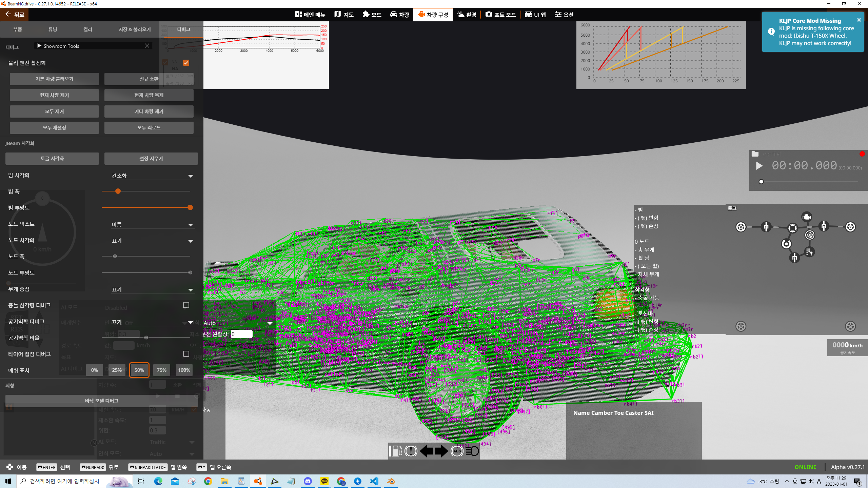Click the engine icon in torque diagram
The height and width of the screenshot is (488, 868).
pyautogui.click(x=806, y=217)
